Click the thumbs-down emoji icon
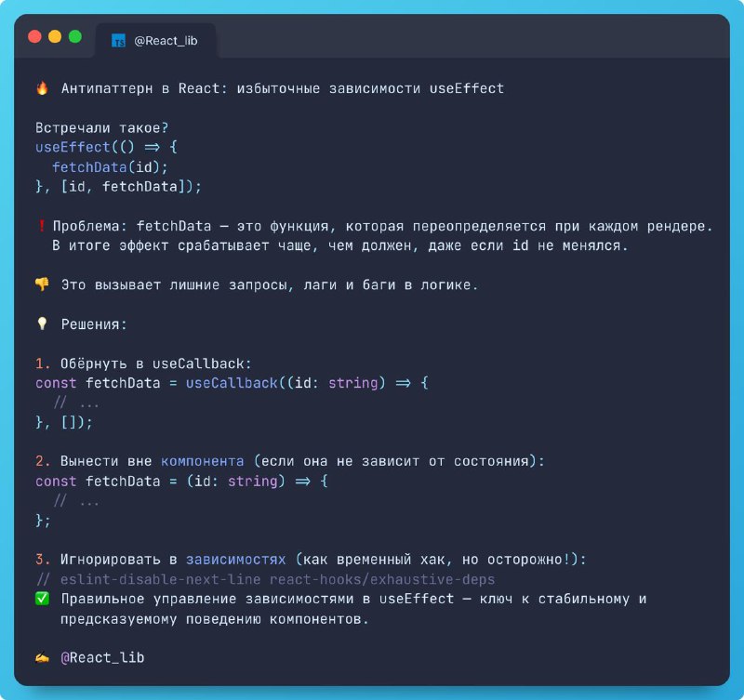Screen dimensions: 744x700 point(42,284)
